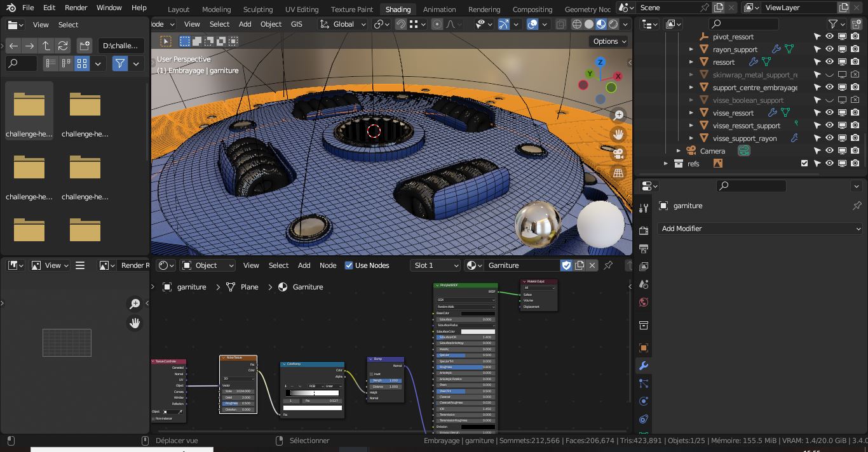Click the New Material copy button
The image size is (868, 452).
tap(580, 265)
